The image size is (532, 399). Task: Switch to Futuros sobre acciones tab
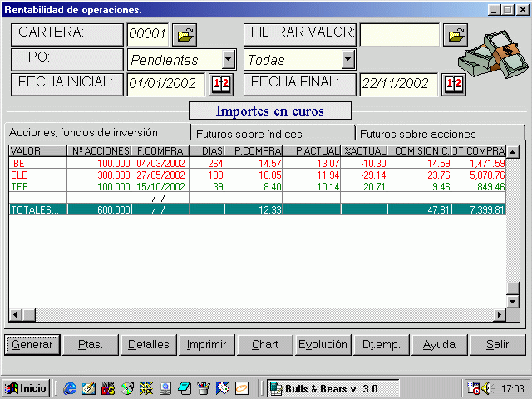coord(440,134)
